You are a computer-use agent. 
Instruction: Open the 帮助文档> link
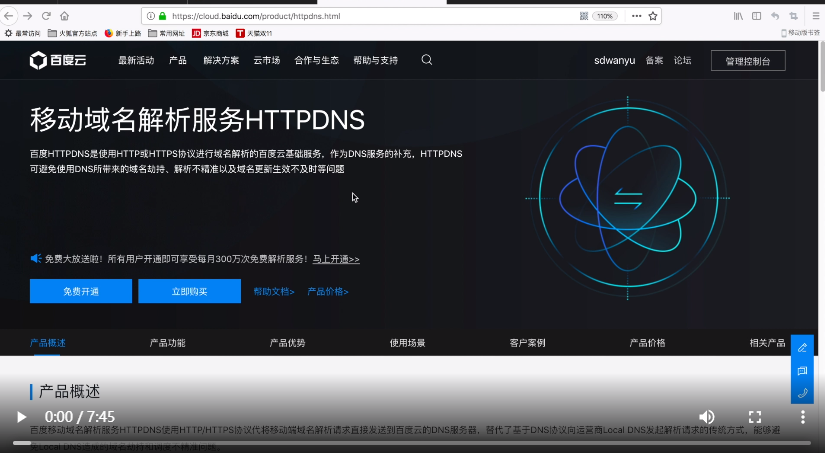[274, 291]
